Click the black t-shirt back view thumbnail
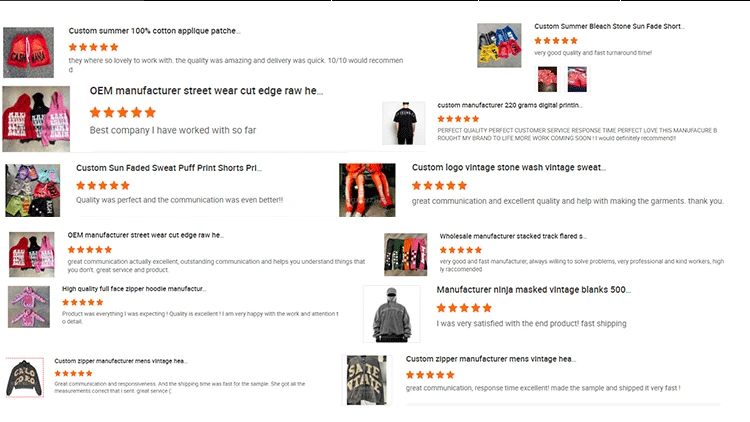This screenshot has height=422, width=750. [404, 123]
